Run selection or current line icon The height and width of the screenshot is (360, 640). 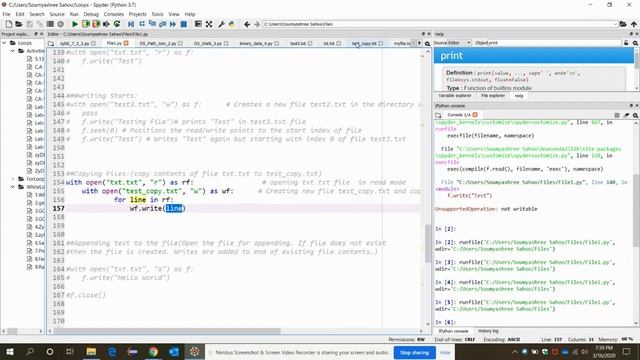[x=107, y=24]
